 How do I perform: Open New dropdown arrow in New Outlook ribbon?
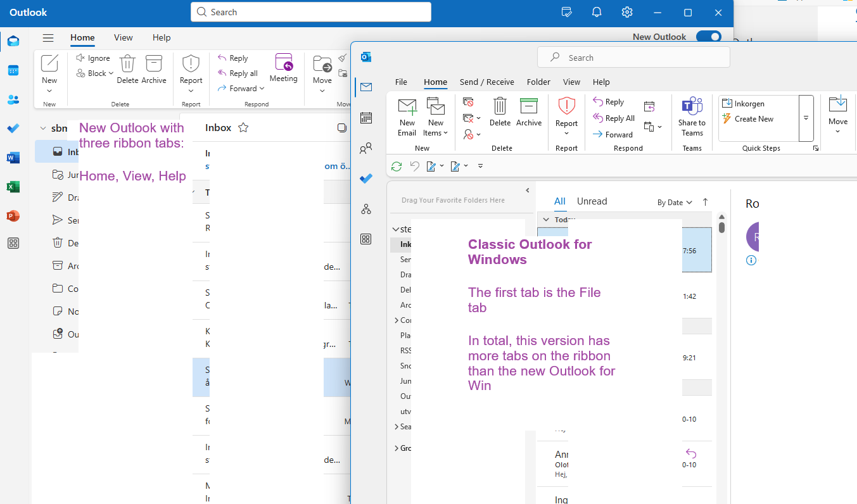click(x=49, y=91)
